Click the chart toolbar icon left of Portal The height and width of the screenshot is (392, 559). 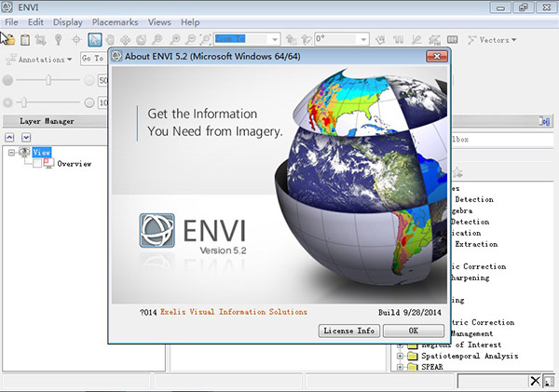[434, 39]
